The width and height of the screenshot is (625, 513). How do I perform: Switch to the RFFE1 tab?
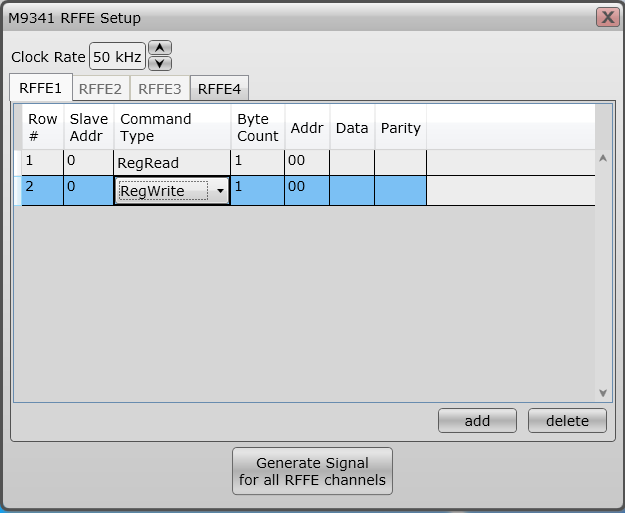pyautogui.click(x=40, y=88)
